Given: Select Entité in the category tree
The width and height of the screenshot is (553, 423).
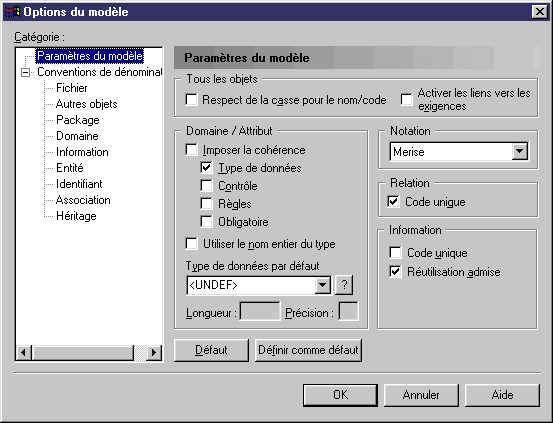Looking at the screenshot, I should coord(70,168).
